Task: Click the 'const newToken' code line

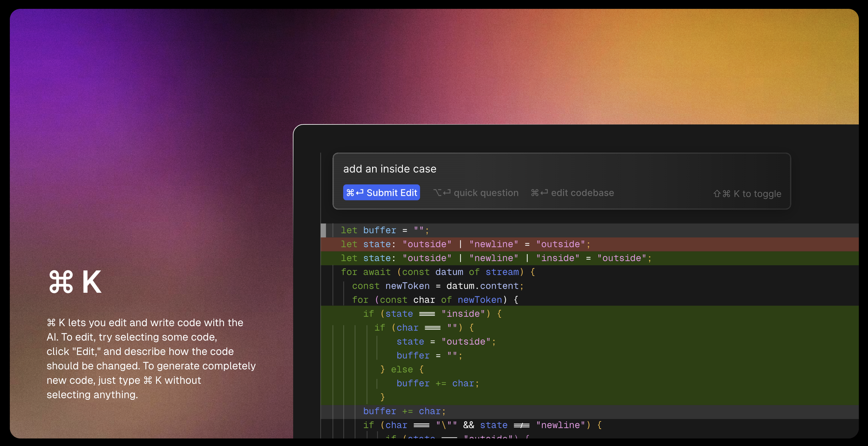Action: tap(437, 286)
